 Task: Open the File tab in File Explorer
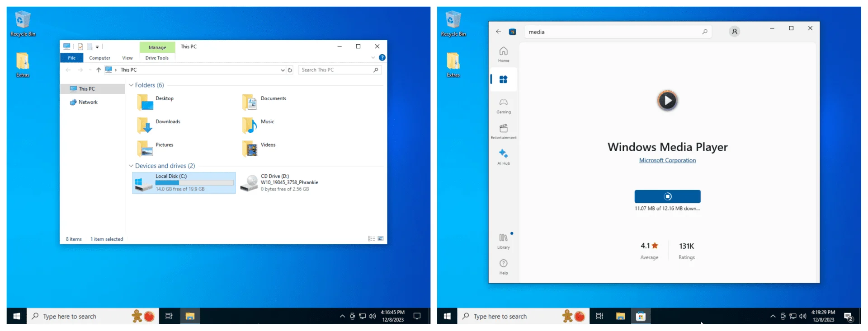coord(71,58)
